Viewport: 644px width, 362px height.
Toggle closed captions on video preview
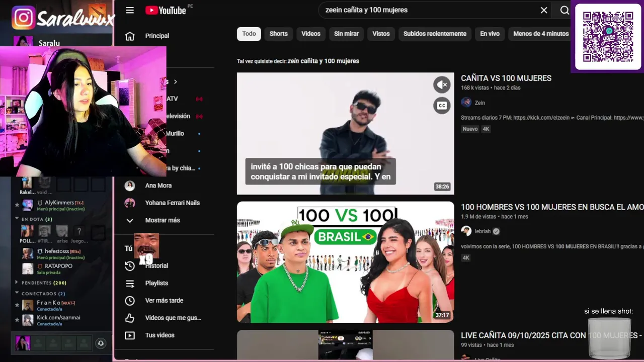pos(442,106)
